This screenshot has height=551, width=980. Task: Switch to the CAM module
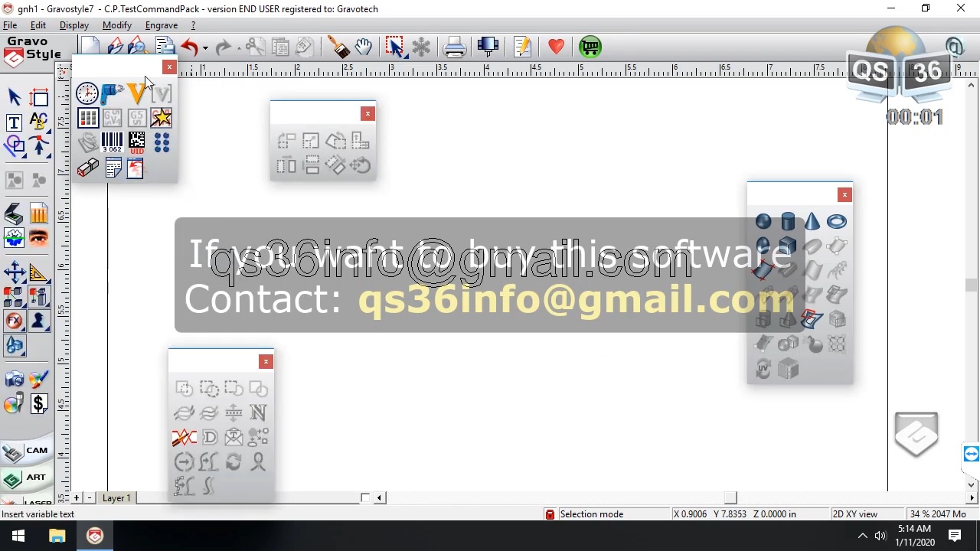pyautogui.click(x=27, y=452)
